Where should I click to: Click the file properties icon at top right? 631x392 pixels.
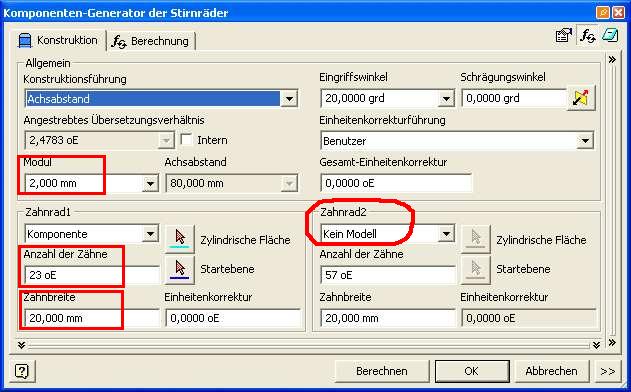coord(564,36)
